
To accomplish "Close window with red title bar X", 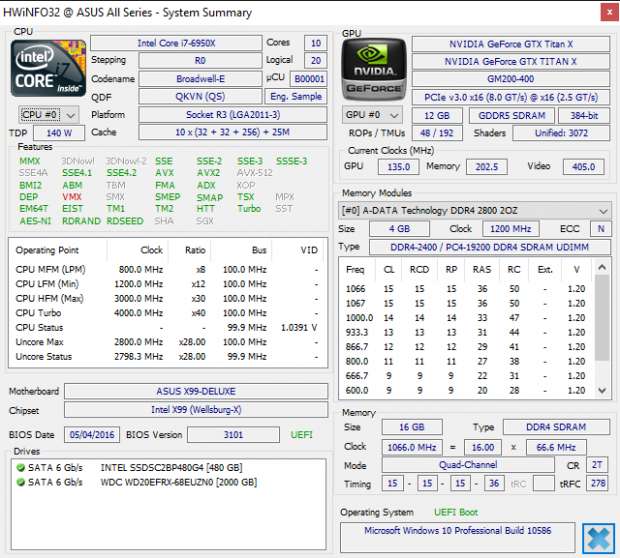I will click(x=606, y=12).
